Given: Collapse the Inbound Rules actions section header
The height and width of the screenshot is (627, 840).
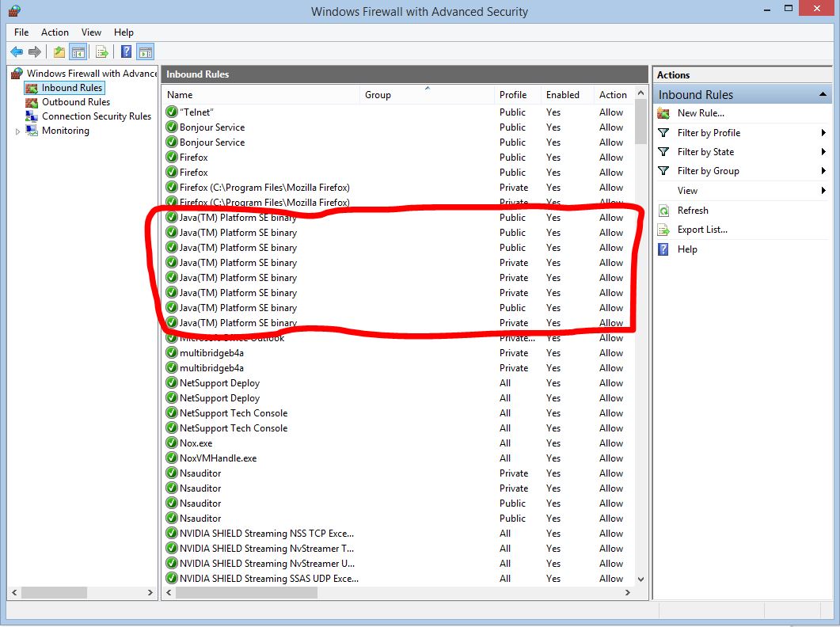Looking at the screenshot, I should [x=823, y=95].
